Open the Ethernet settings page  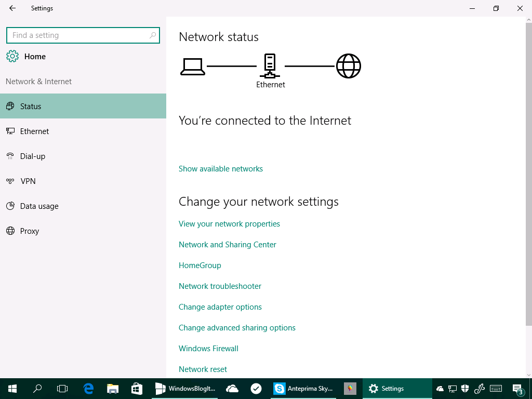pyautogui.click(x=83, y=131)
